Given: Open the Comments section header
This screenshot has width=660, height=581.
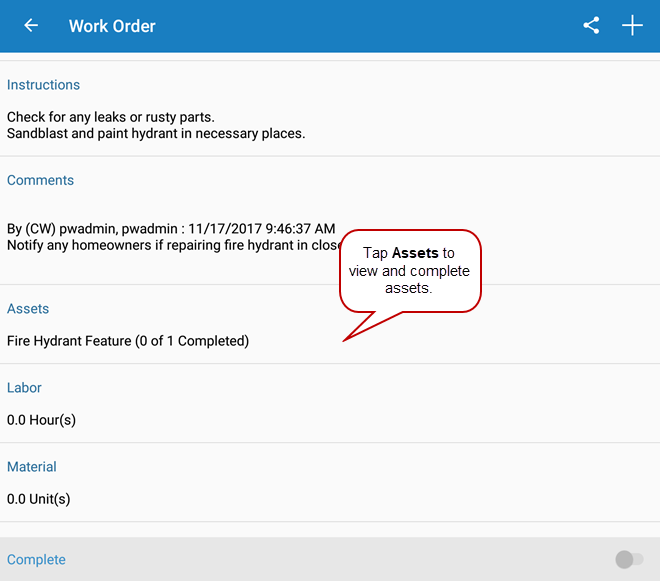Looking at the screenshot, I should (40, 180).
